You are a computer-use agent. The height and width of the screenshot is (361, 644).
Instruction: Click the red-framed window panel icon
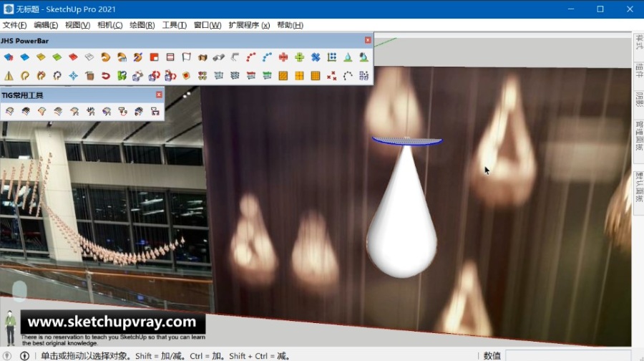(x=170, y=57)
